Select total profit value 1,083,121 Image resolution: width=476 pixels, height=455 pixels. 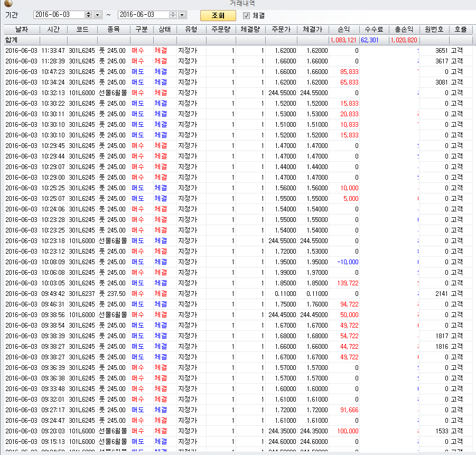tap(343, 40)
